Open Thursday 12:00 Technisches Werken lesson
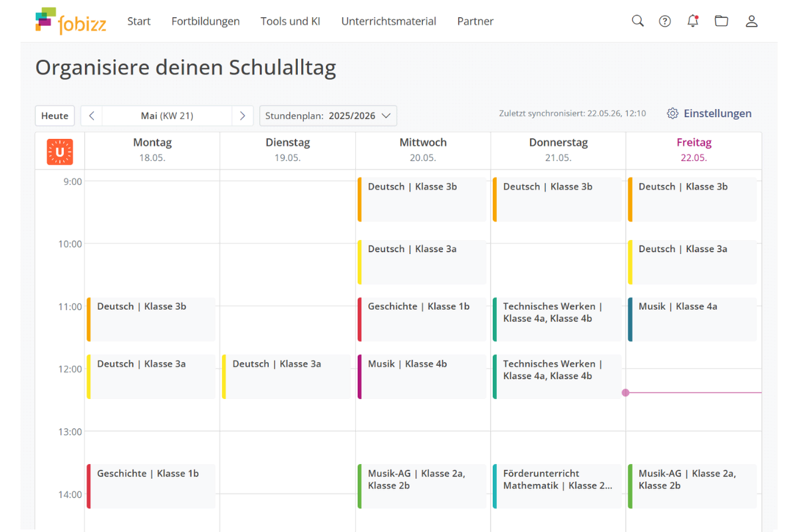 coord(557,376)
